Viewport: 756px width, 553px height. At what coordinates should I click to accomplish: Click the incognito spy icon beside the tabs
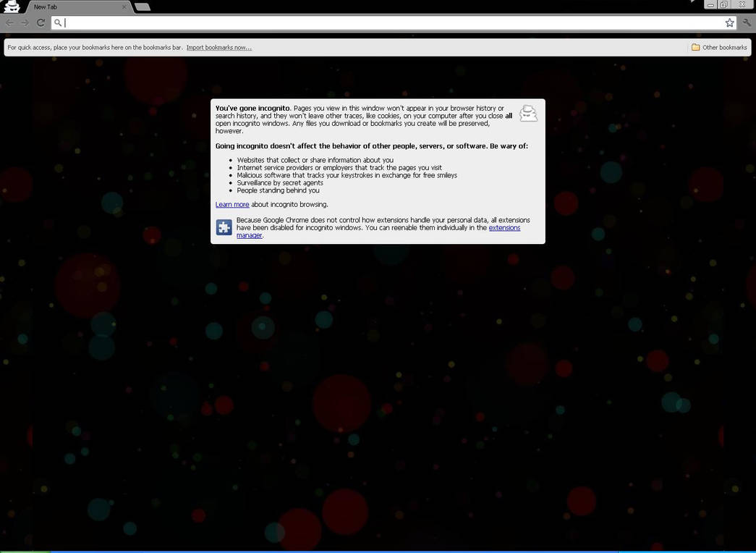click(x=12, y=7)
